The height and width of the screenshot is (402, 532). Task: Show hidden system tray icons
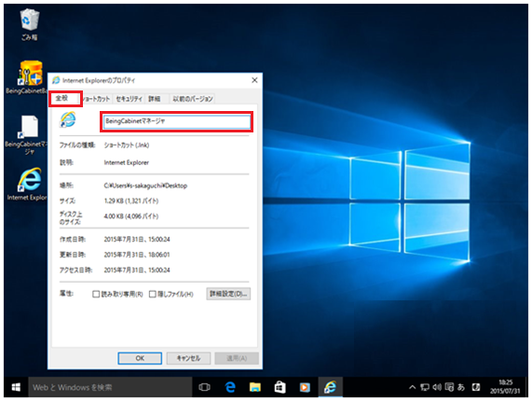point(412,387)
